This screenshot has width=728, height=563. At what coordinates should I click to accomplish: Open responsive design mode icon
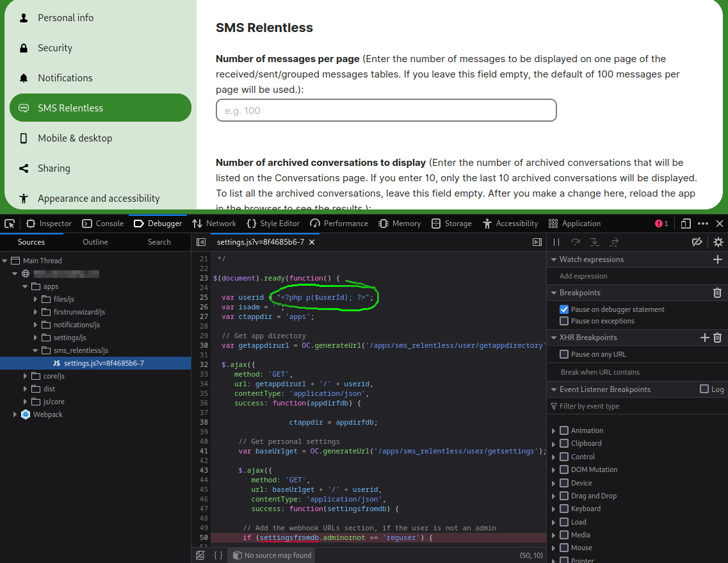(x=686, y=224)
